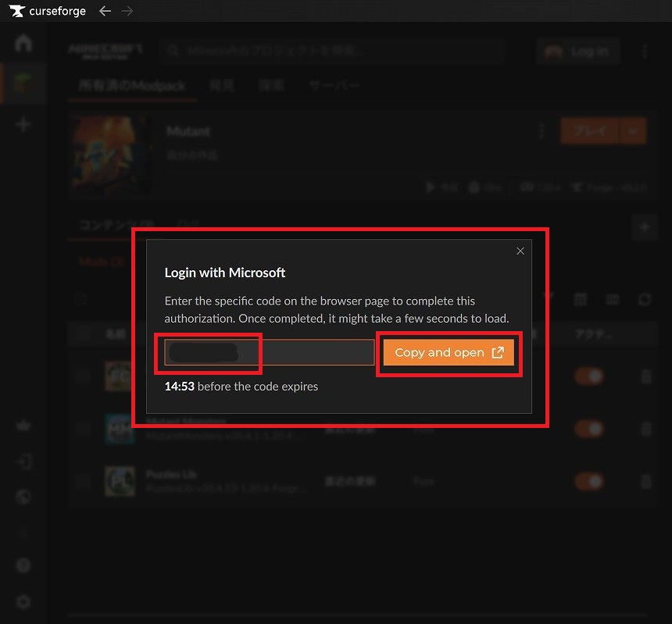672x624 pixels.
Task: Tick the checkbox beside Puzzles Lib
Action: click(x=83, y=481)
